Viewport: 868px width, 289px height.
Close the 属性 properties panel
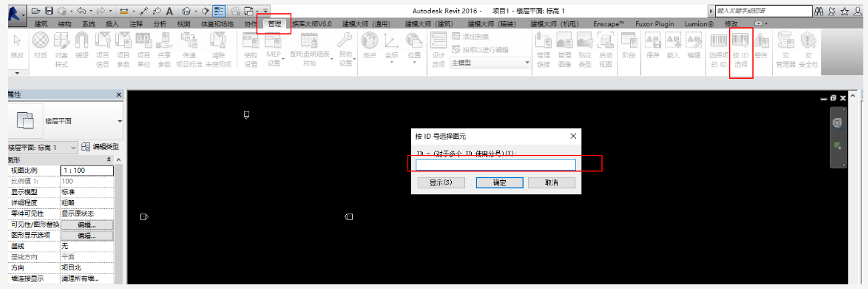(119, 95)
